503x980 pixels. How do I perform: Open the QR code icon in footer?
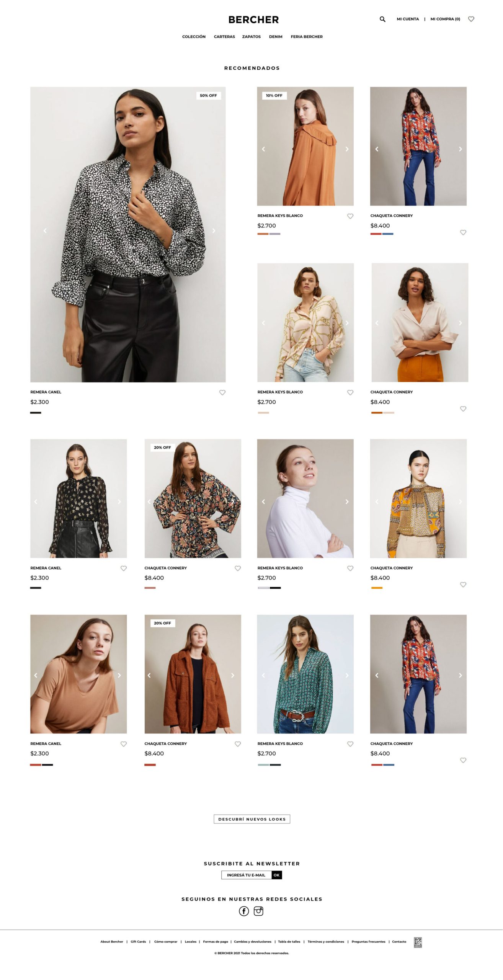point(418,942)
